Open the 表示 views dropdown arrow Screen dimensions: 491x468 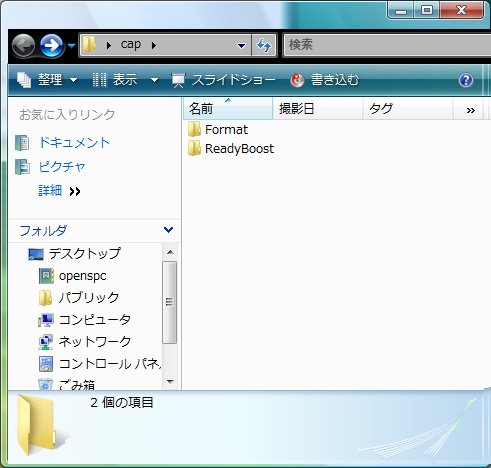(x=154, y=80)
